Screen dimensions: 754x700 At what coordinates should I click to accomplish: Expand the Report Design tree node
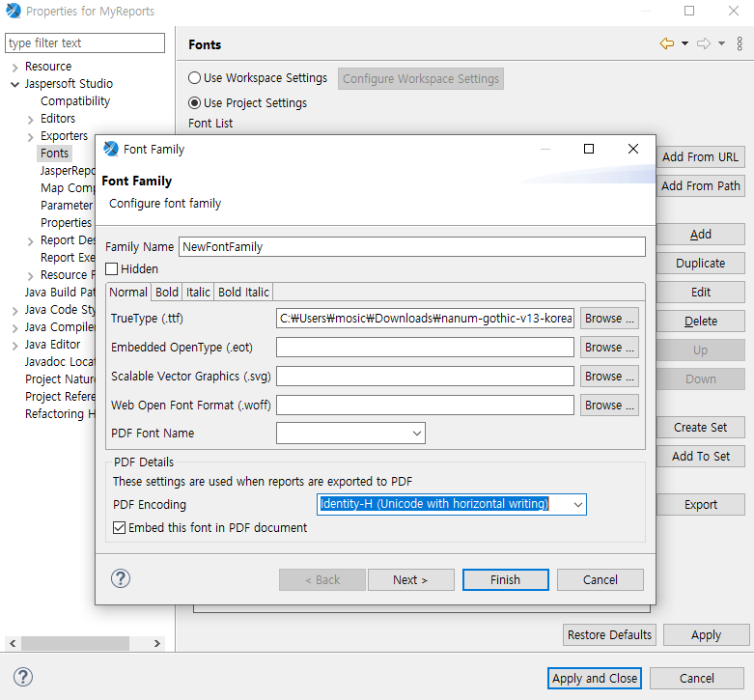click(30, 240)
